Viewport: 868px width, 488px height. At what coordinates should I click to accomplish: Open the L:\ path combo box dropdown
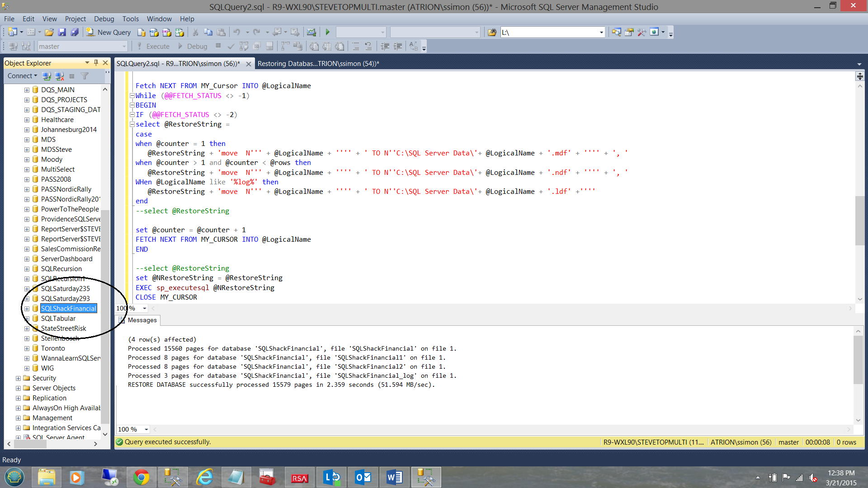coord(601,32)
